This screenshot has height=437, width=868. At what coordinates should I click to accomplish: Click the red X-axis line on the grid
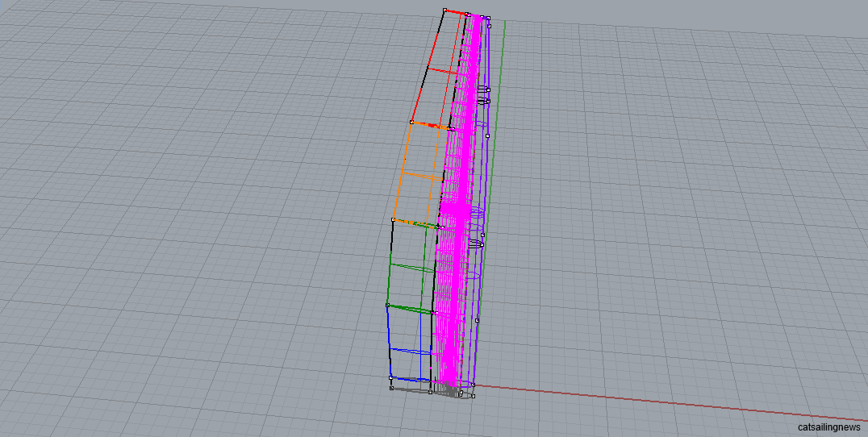pyautogui.click(x=670, y=402)
